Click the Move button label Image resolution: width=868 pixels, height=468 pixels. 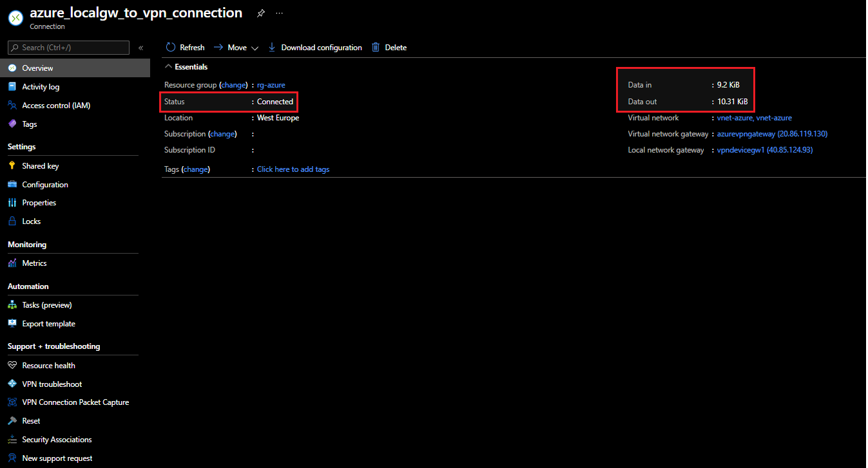237,48
